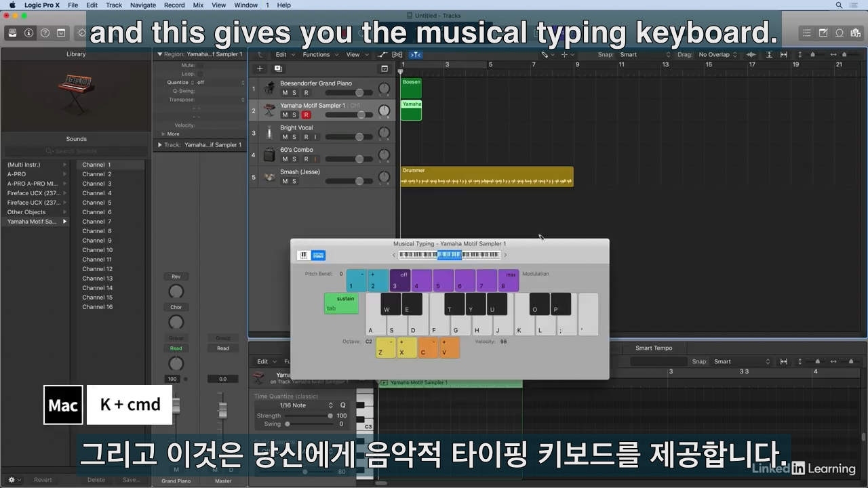Click octave down Z key in Musical Typing
868x488 pixels.
(386, 348)
